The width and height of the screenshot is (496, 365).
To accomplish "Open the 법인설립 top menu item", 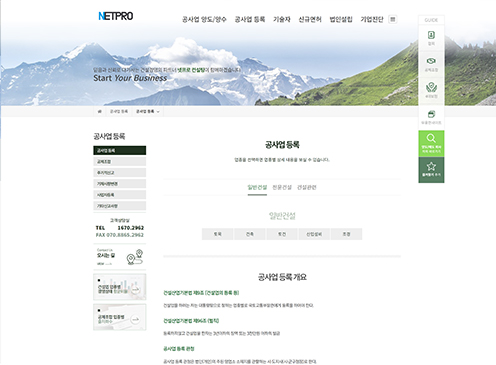I will [341, 19].
